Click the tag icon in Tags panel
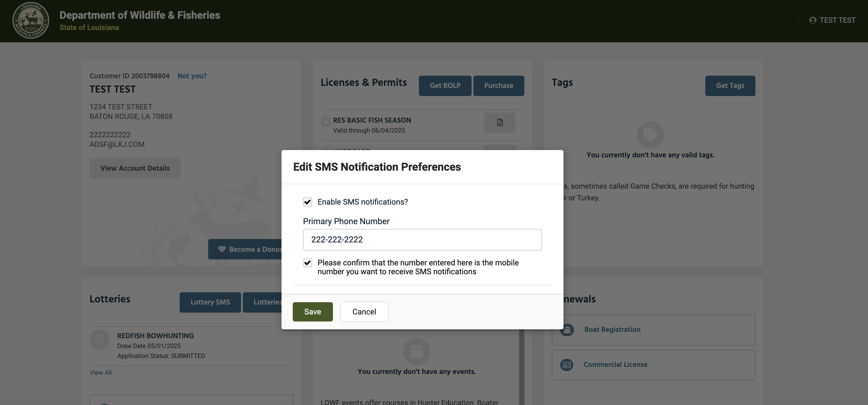868x405 pixels. [x=650, y=135]
